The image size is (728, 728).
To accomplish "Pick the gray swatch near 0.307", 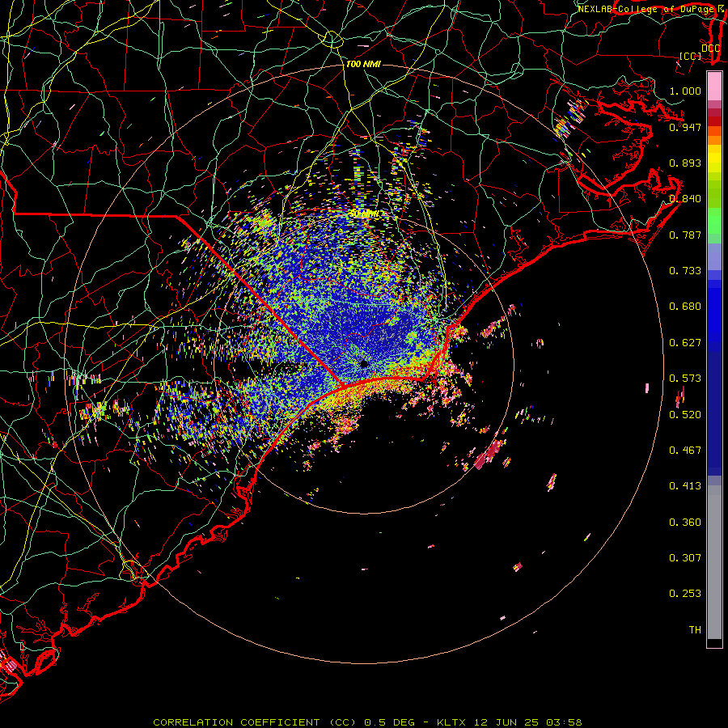I will click(x=714, y=562).
